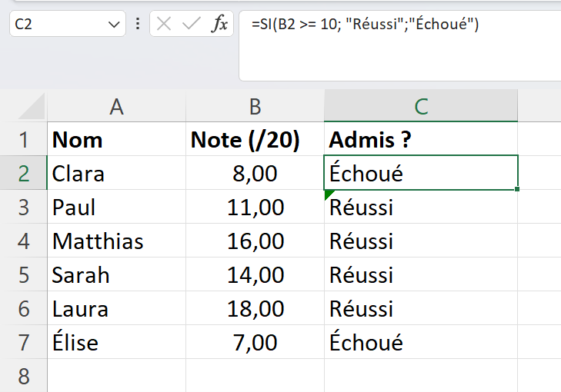Select Matthias's note cell 16,00

[x=255, y=241]
